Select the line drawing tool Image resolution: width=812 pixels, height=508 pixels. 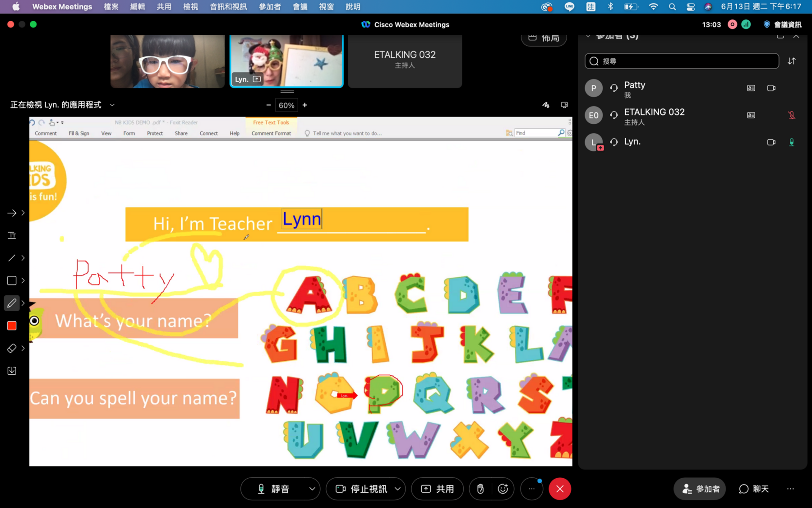[12, 258]
